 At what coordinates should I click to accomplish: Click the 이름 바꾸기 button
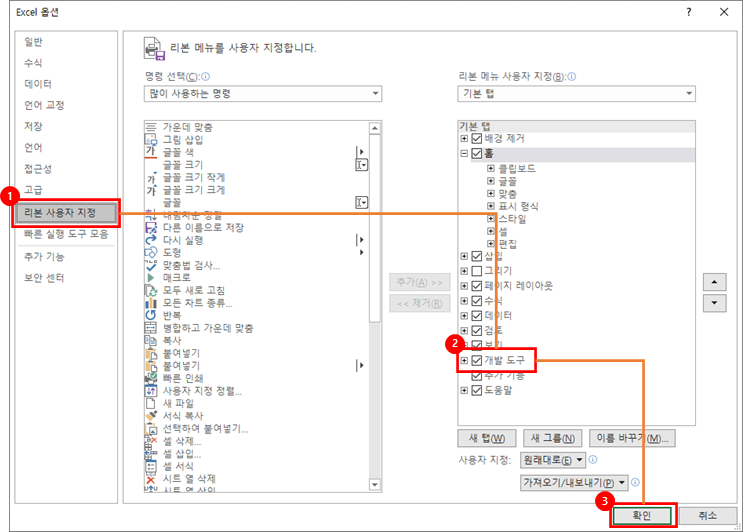[632, 438]
